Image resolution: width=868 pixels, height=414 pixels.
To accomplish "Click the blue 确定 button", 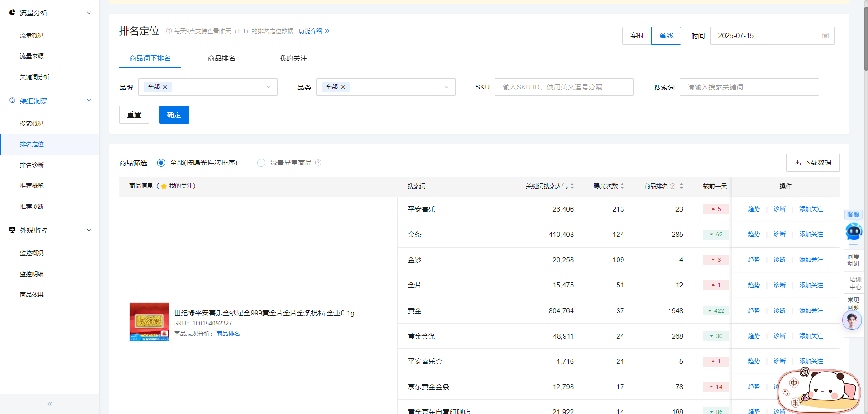I will click(x=174, y=115).
